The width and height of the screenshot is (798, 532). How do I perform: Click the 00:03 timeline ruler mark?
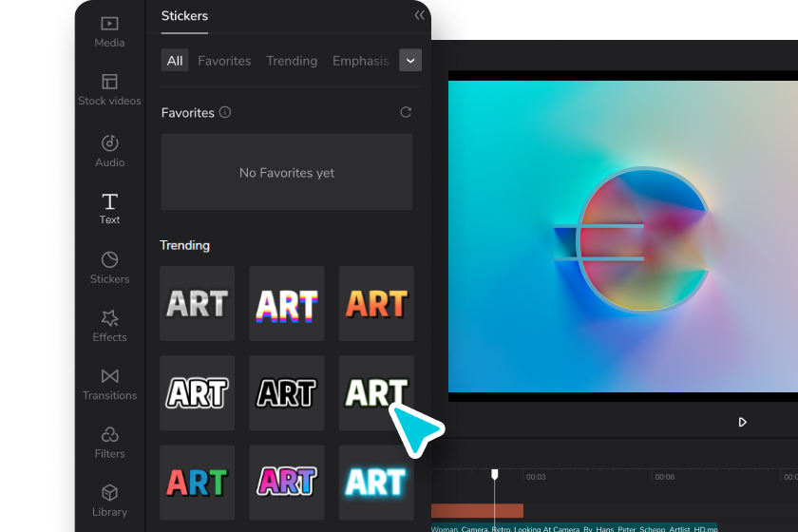click(536, 477)
